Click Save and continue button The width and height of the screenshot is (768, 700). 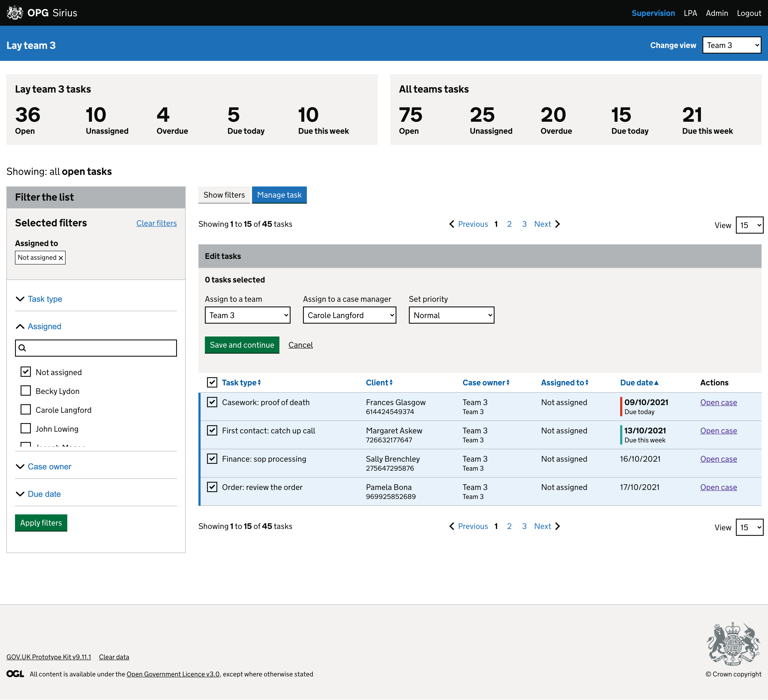(242, 345)
